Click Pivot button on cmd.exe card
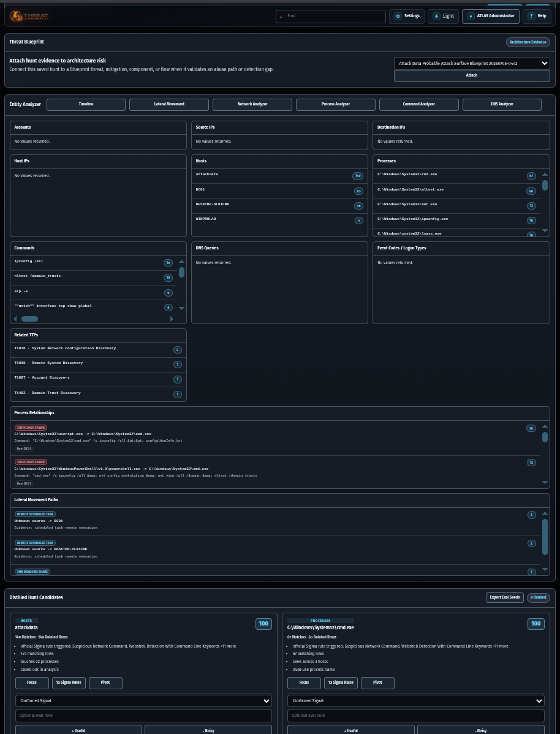 377,683
